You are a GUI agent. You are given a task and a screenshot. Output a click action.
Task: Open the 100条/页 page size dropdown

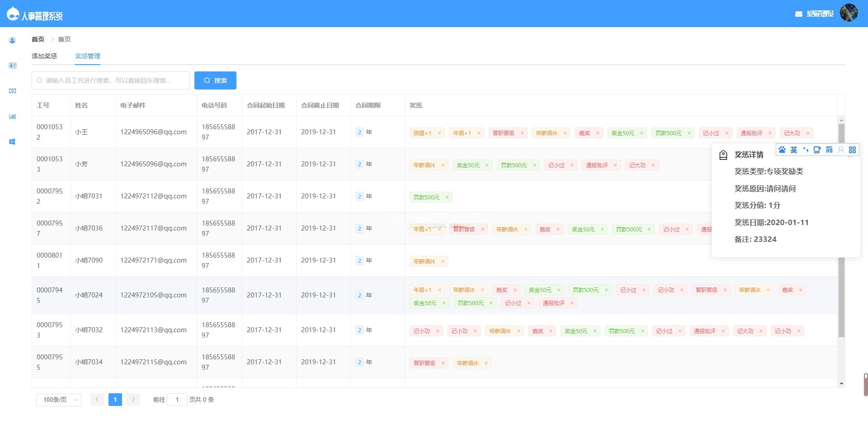click(x=58, y=400)
